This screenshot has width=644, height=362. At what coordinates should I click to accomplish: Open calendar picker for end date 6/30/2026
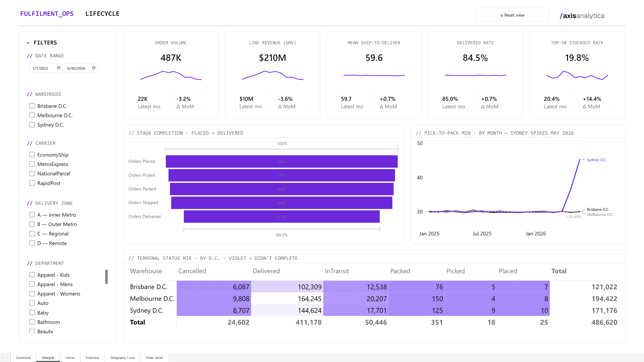pos(94,68)
